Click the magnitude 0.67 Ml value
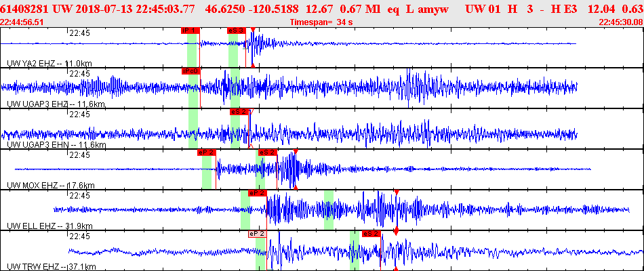The width and height of the screenshot is (644, 271). (x=357, y=9)
